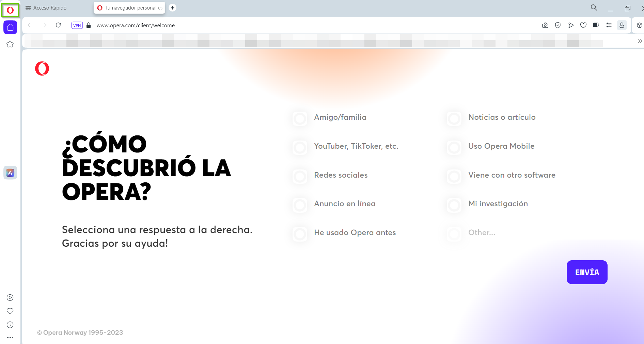The width and height of the screenshot is (644, 344).
Task: Open the Player icon in sidebar
Action: tap(10, 298)
